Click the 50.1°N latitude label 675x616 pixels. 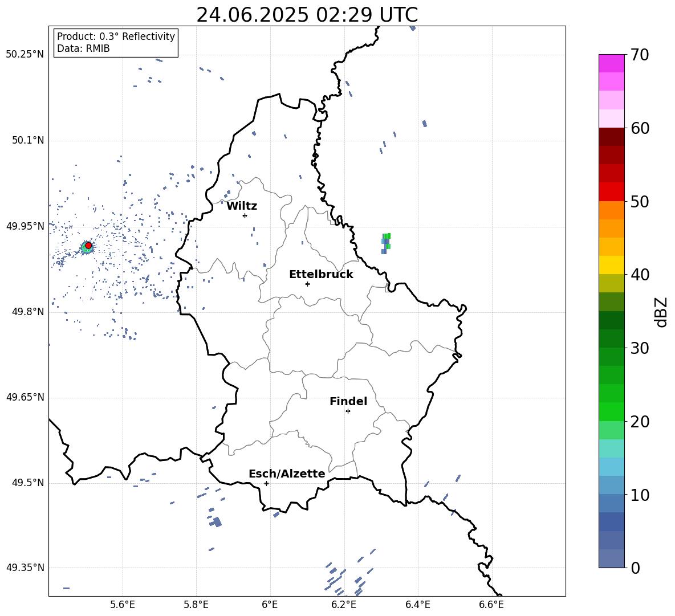[x=27, y=141]
